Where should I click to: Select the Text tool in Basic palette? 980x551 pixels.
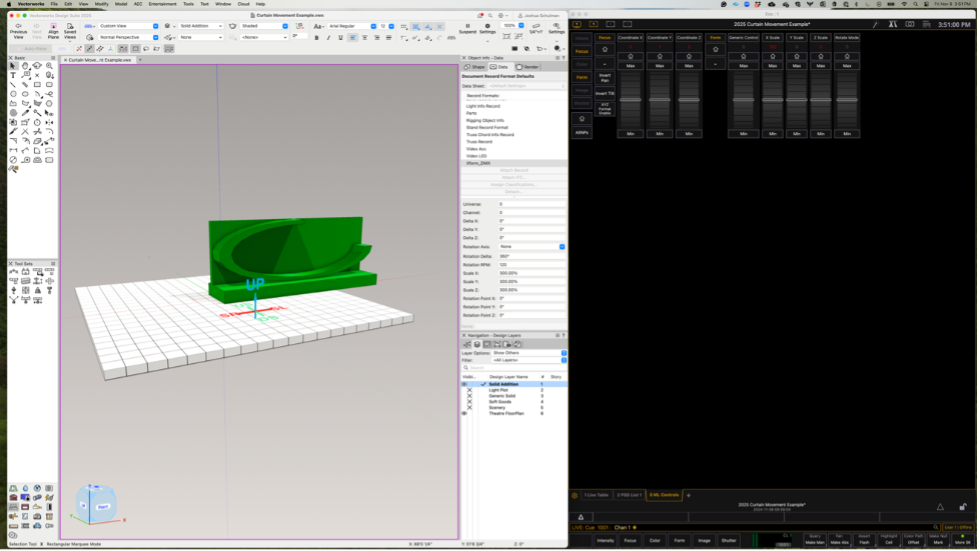click(x=13, y=75)
